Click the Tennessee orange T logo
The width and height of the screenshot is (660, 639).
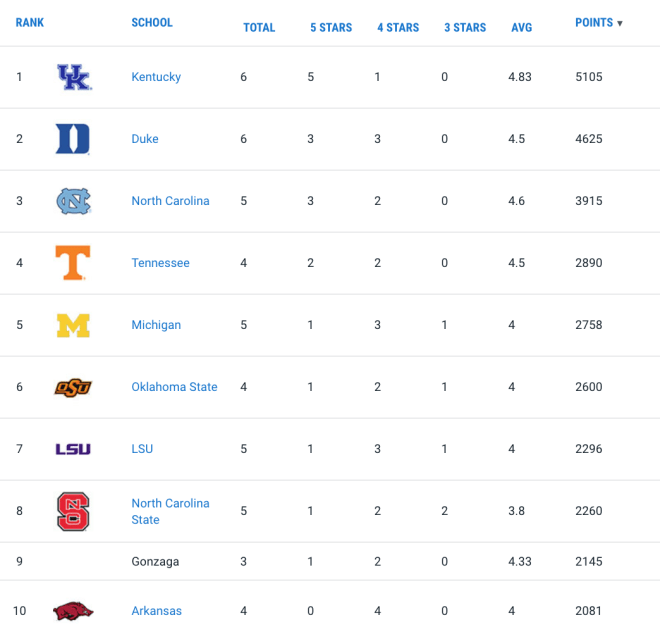click(73, 263)
